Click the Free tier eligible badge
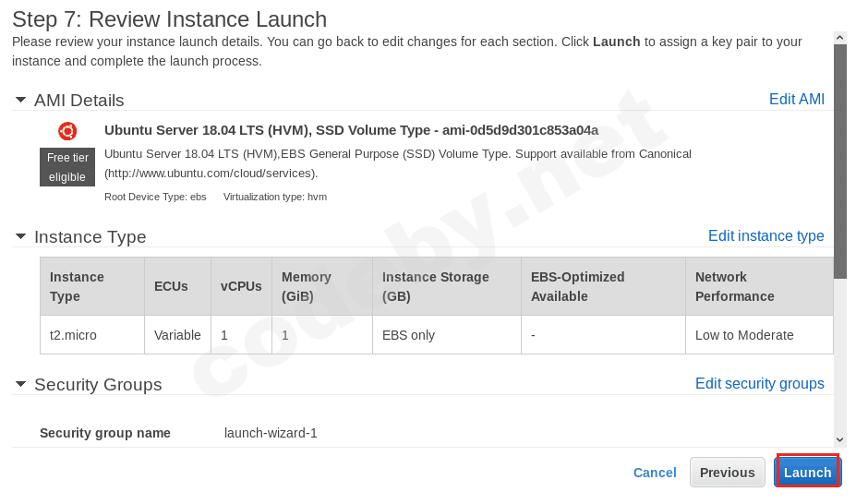Screen dimensions: 856x504 click(67, 167)
